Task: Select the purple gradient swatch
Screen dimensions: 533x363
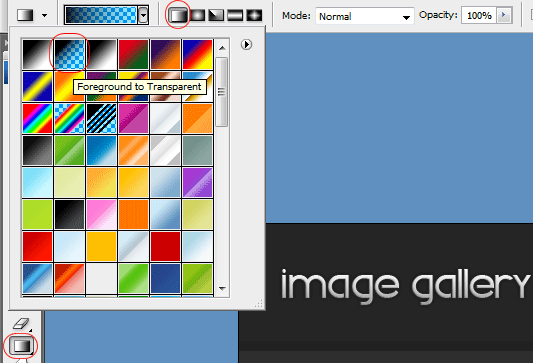Action: coord(197,183)
